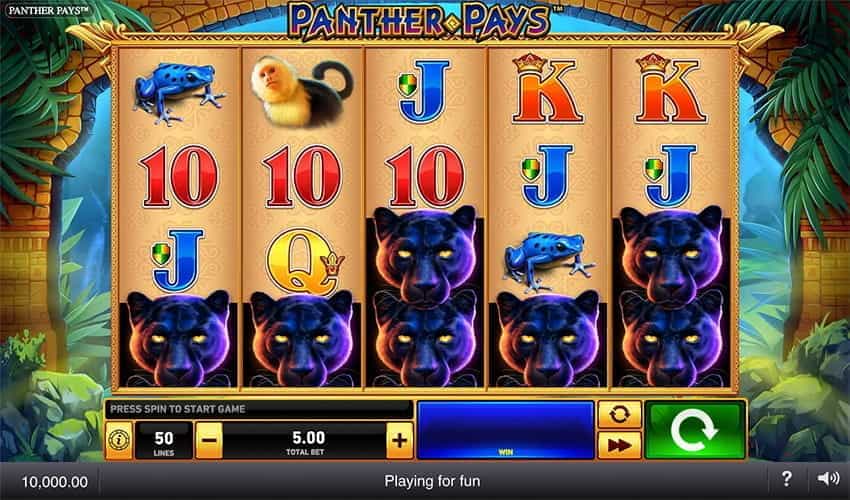
Task: Click the blue frog on first reel
Action: click(x=179, y=93)
